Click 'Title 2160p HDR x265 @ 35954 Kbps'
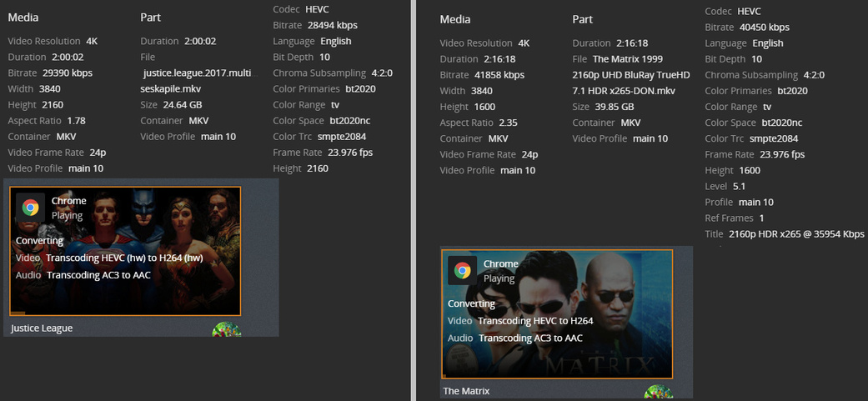Image resolution: width=868 pixels, height=401 pixels. click(x=785, y=234)
